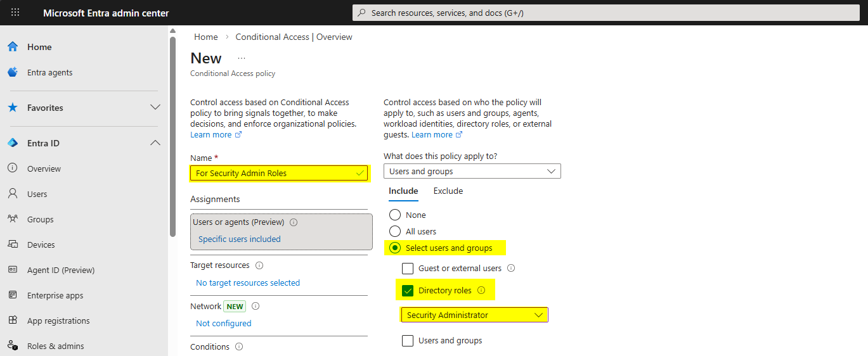Click external link icon after right Learn more

(x=459, y=135)
